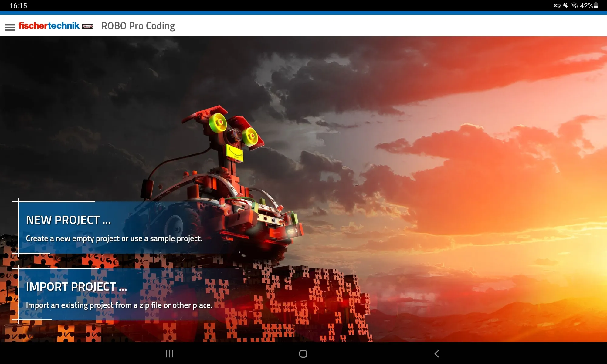
Task: Tap the VPN key status icon
Action: click(x=557, y=5)
